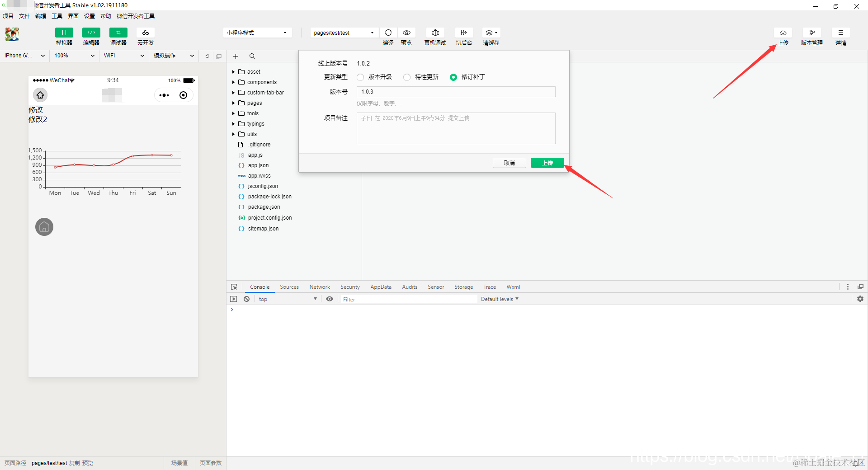Open the simulator capsule three-dots menu
This screenshot has width=868, height=470.
coord(164,95)
